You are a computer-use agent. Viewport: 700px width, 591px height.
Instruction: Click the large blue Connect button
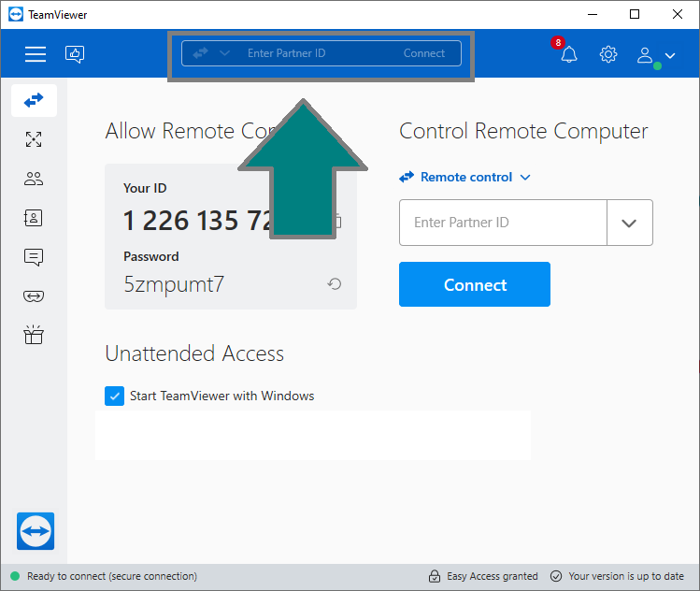point(475,284)
